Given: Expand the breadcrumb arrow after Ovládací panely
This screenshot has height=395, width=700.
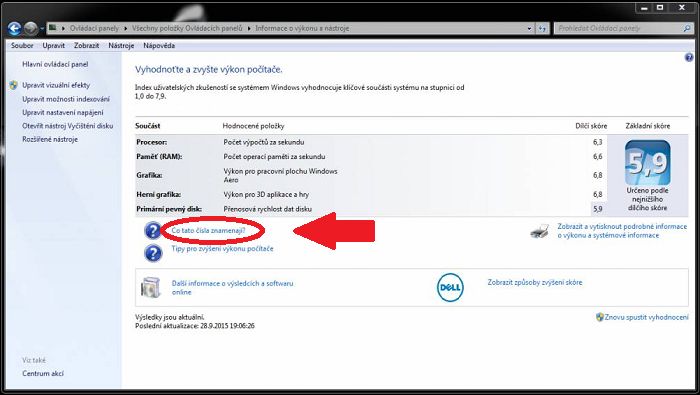Looking at the screenshot, I should pos(125,28).
